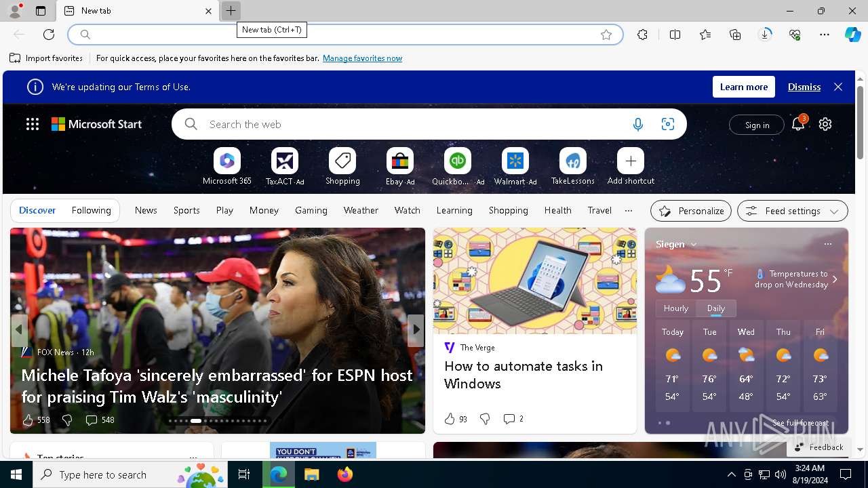The image size is (868, 488).
Task: Switch weather to Daily view
Action: pos(716,308)
